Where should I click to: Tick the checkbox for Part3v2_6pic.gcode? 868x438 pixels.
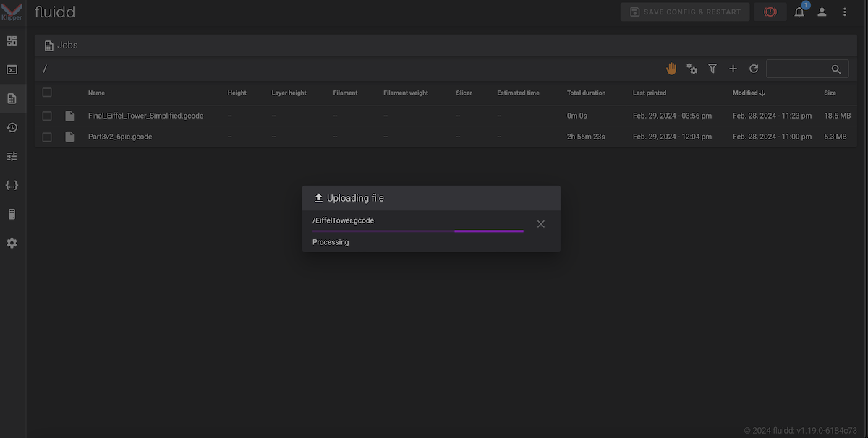pos(47,137)
